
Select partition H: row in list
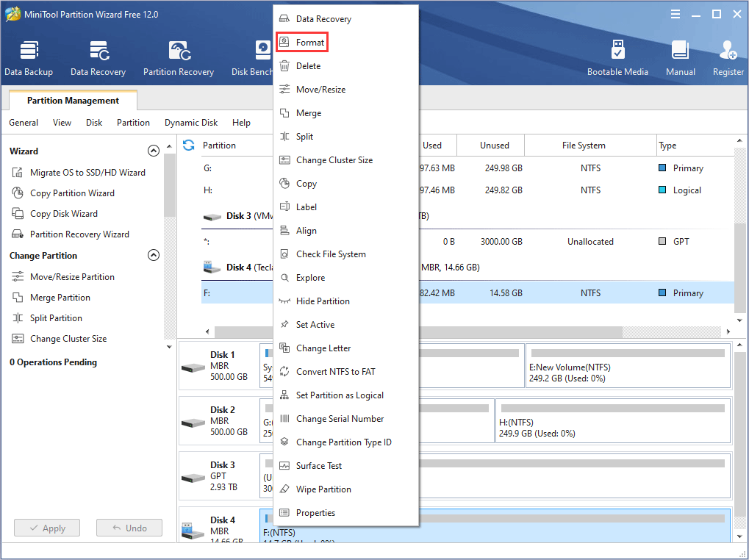tap(467, 190)
